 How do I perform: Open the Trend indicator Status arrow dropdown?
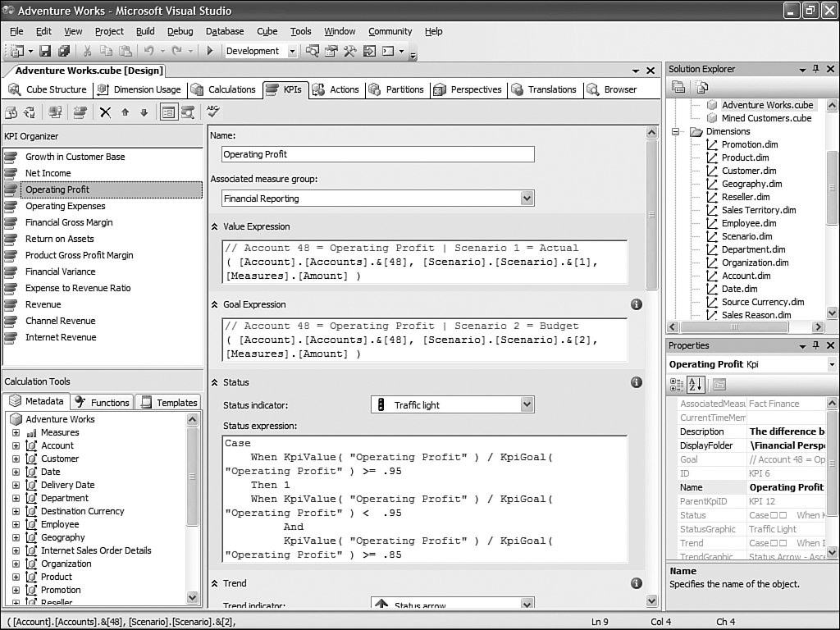[x=527, y=604]
